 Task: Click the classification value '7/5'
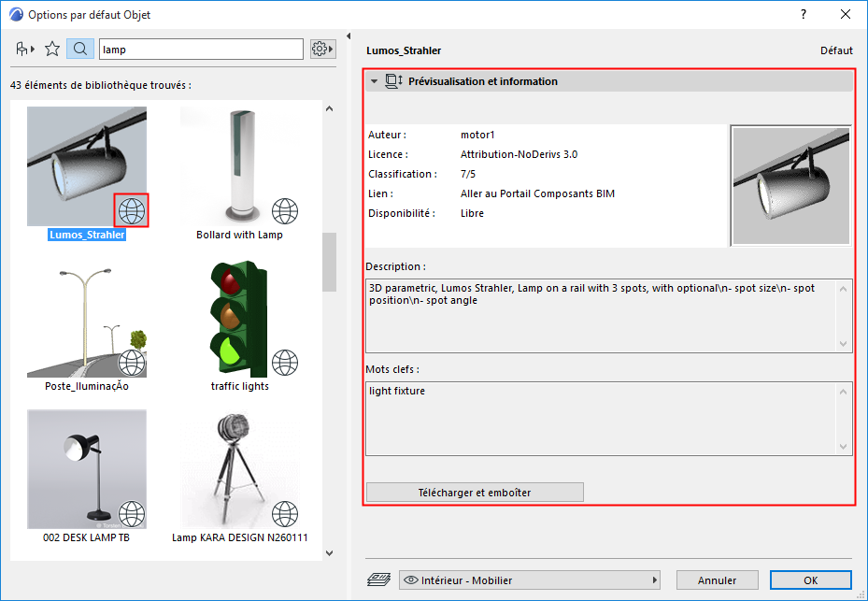coord(468,174)
